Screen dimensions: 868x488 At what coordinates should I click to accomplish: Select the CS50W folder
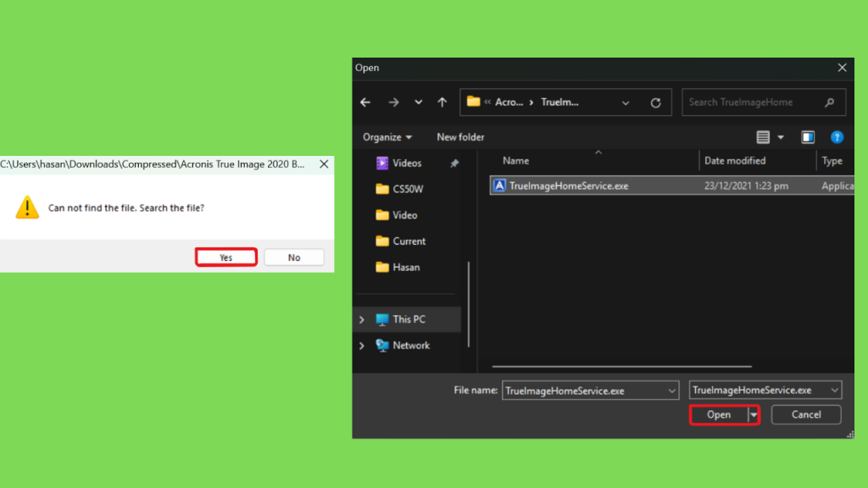tap(408, 189)
